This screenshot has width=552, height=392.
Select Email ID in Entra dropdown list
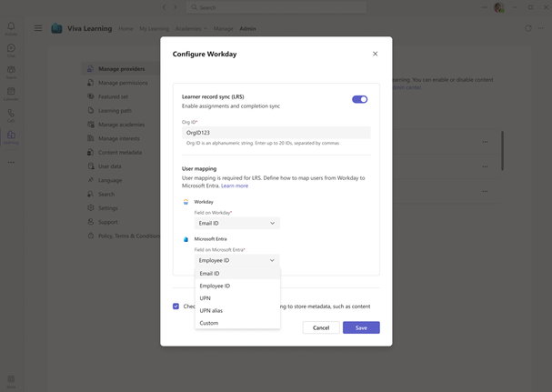[237, 273]
